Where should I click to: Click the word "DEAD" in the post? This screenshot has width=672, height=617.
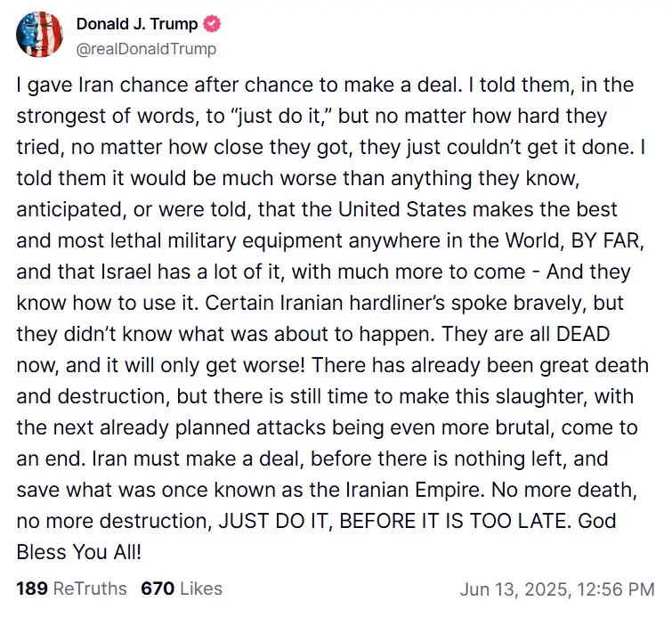[582, 334]
